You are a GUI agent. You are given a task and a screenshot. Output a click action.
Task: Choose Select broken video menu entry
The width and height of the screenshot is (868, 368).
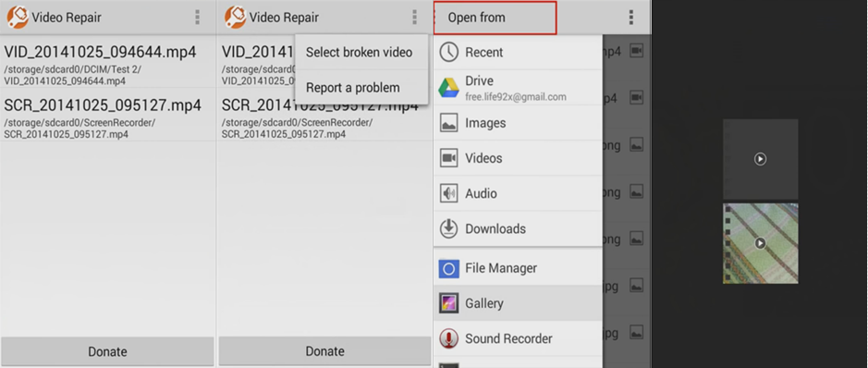click(x=361, y=52)
